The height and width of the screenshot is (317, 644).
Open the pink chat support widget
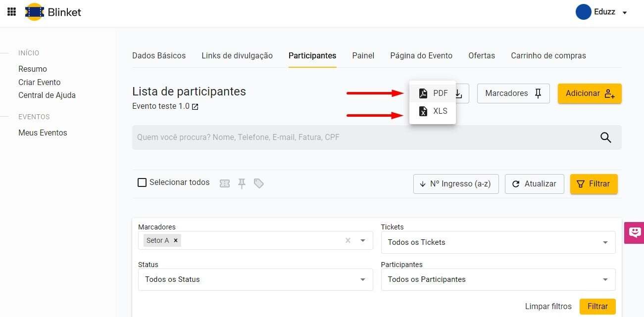point(635,232)
